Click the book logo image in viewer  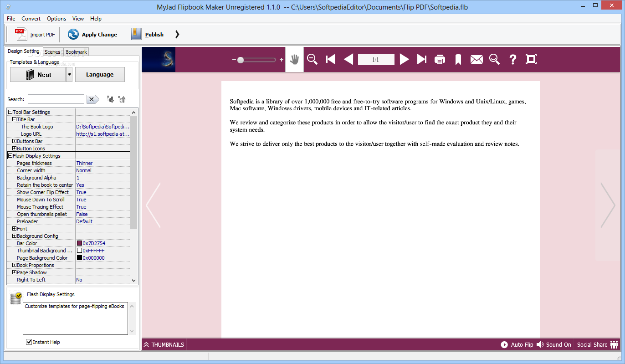point(159,59)
